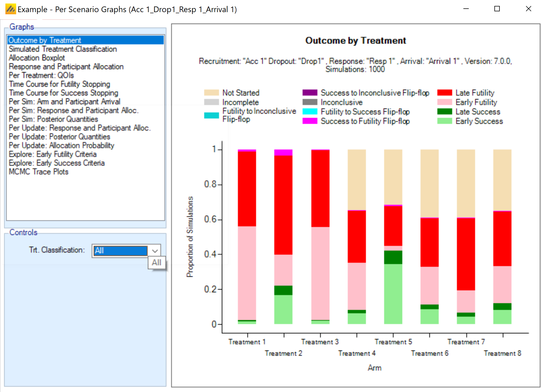Click the Late Futility red legend swatch
This screenshot has height=392, width=541.
click(444, 93)
